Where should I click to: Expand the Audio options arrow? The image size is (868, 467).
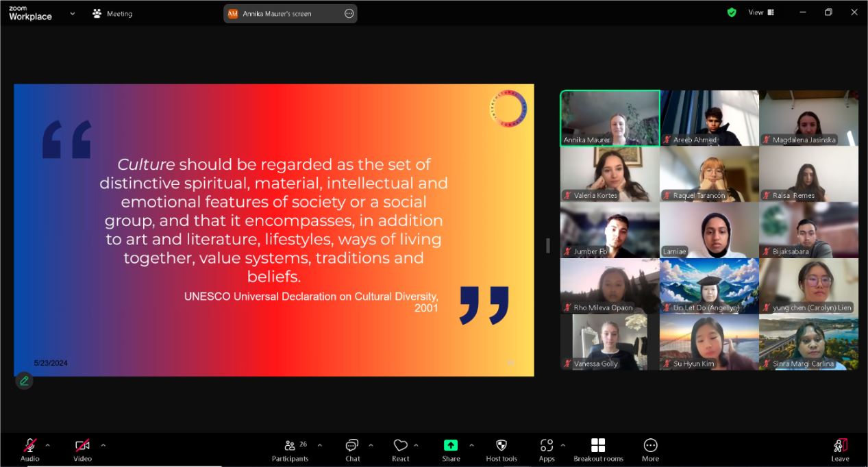[x=47, y=445]
